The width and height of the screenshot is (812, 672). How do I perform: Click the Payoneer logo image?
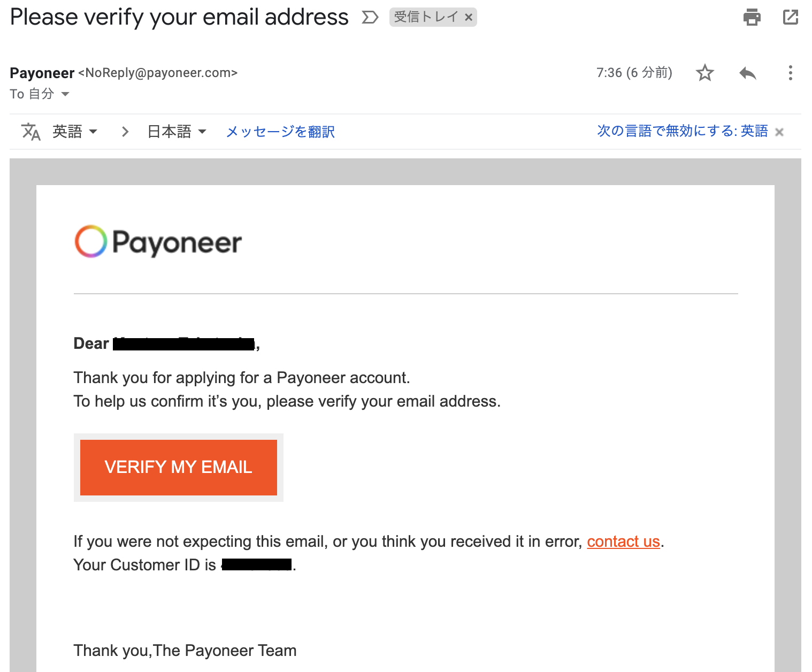tap(158, 242)
